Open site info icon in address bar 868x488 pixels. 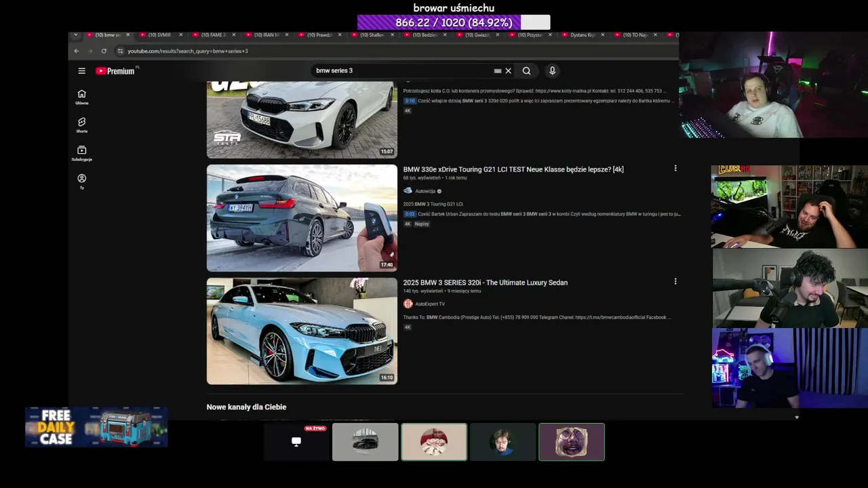120,51
